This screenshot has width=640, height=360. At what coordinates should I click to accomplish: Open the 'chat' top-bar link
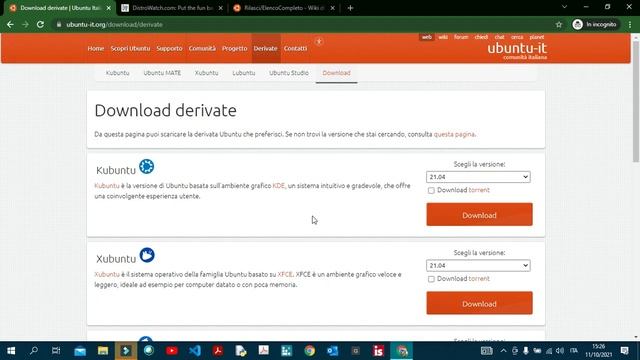499,37
